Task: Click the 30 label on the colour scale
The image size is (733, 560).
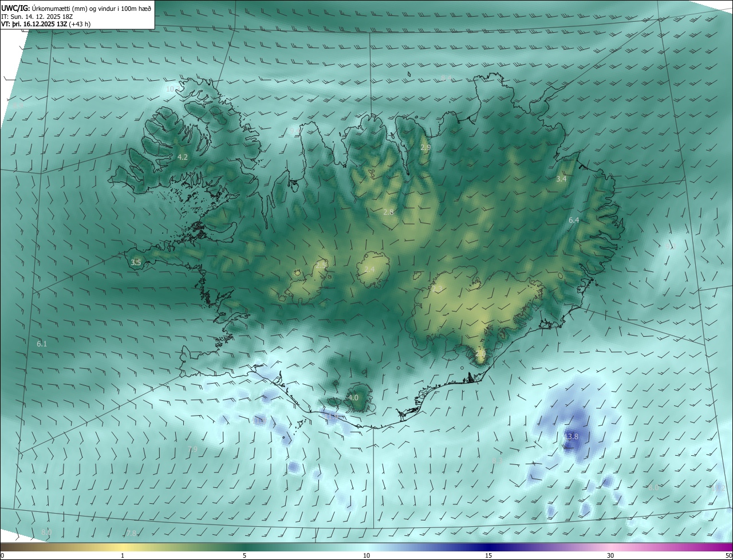Action: [x=610, y=555]
